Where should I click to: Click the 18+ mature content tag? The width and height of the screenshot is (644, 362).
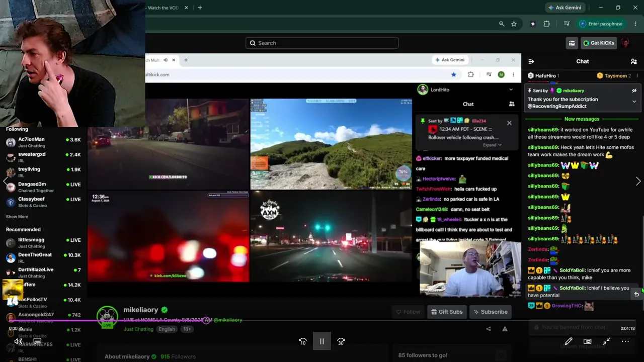tap(187, 329)
